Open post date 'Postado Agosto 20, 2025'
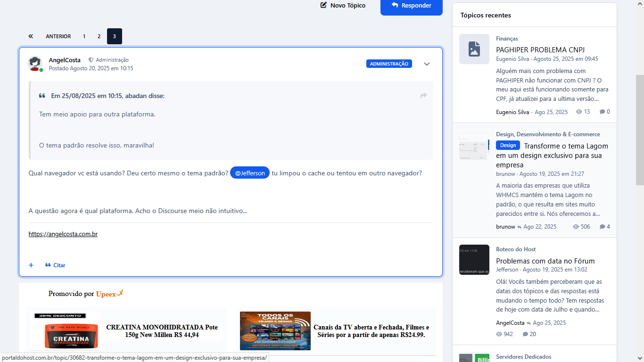This screenshot has width=644, height=362. tap(91, 68)
